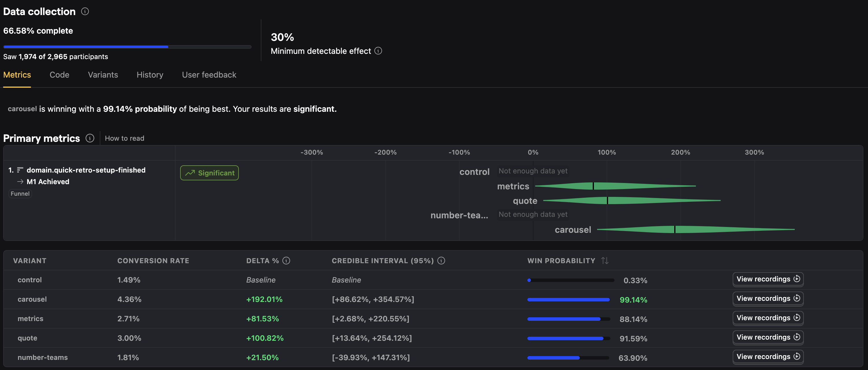Go to the User feedback tab
This screenshot has width=868, height=370.
click(x=209, y=75)
